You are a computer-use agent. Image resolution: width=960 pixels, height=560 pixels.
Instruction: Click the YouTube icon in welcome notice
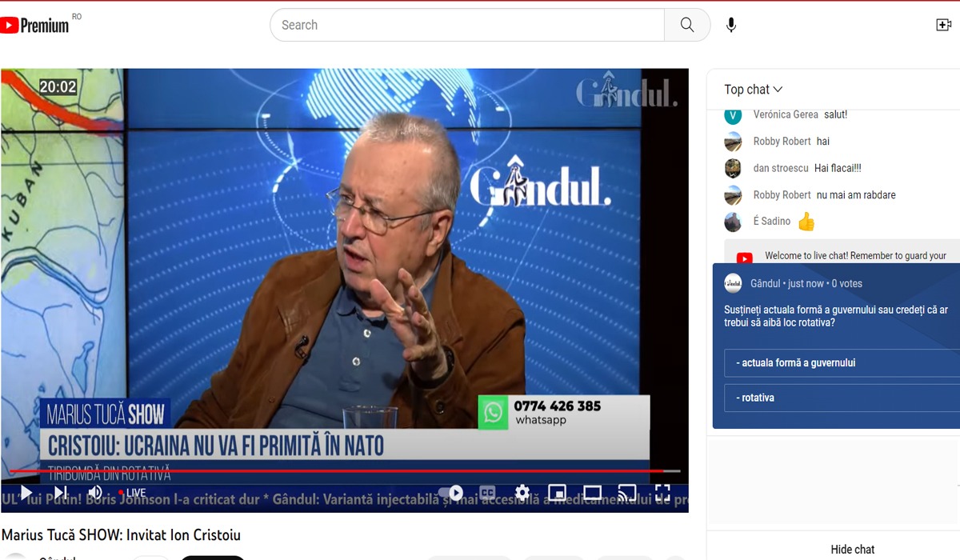pos(744,258)
